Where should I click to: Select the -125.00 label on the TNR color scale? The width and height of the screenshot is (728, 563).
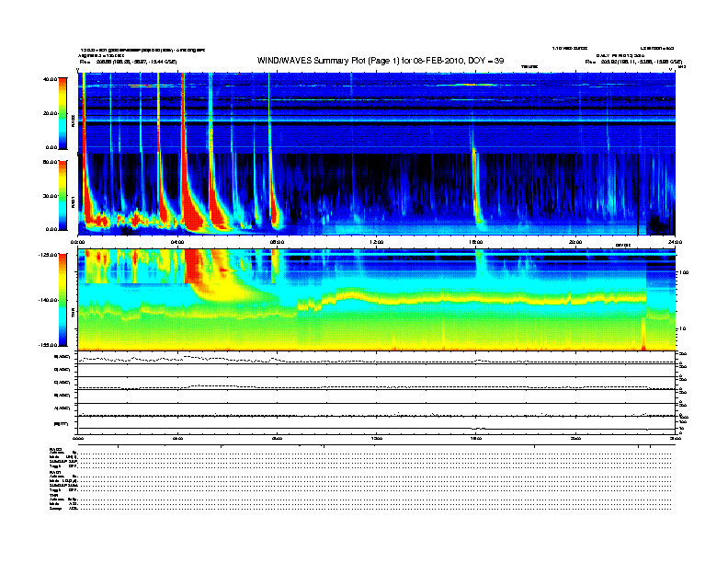point(48,255)
